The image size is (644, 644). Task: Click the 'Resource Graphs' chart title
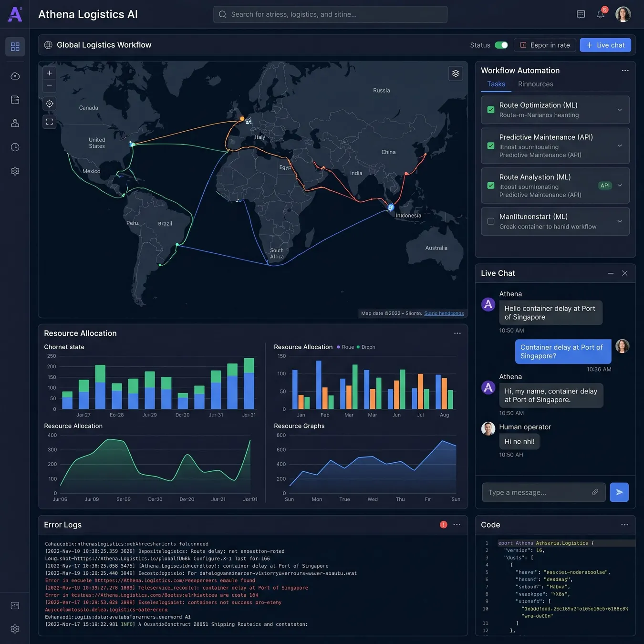[x=299, y=426]
